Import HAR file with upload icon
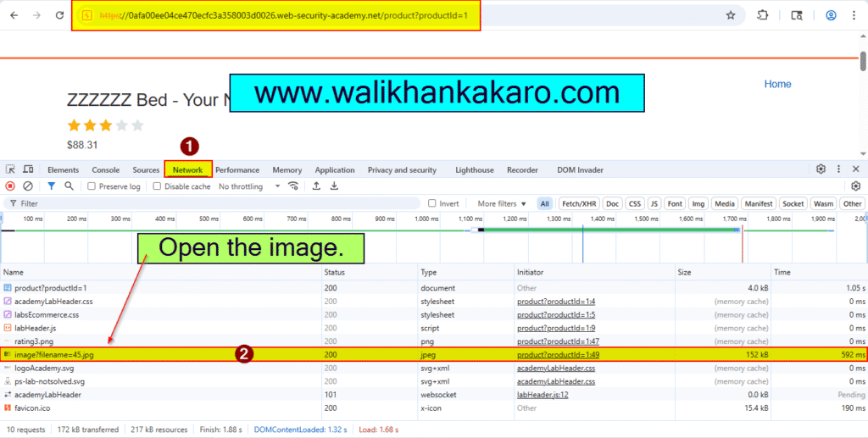Image resolution: width=868 pixels, height=438 pixels. pos(316,186)
